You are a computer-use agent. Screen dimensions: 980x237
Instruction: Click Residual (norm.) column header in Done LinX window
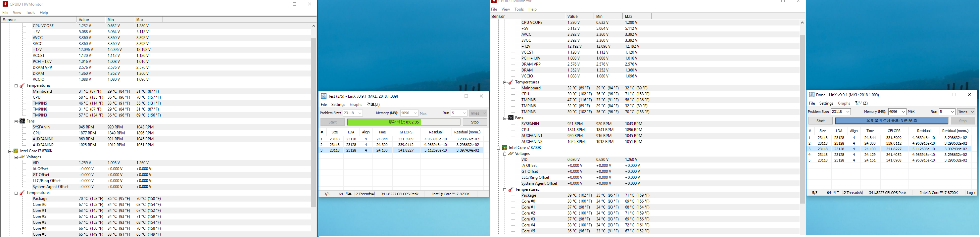click(955, 130)
